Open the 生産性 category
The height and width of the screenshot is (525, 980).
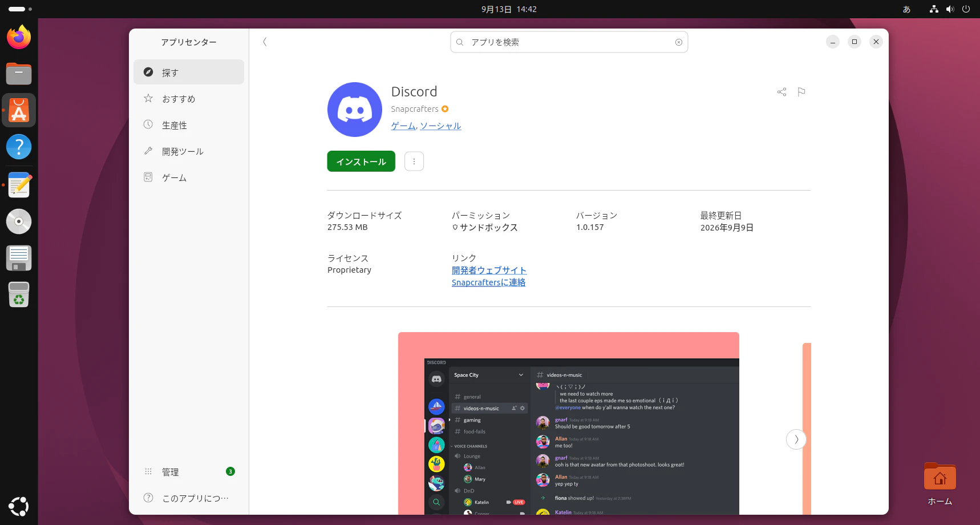tap(189, 124)
